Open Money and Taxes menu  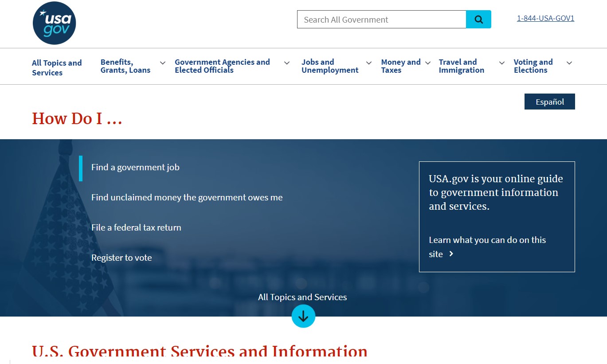(401, 66)
